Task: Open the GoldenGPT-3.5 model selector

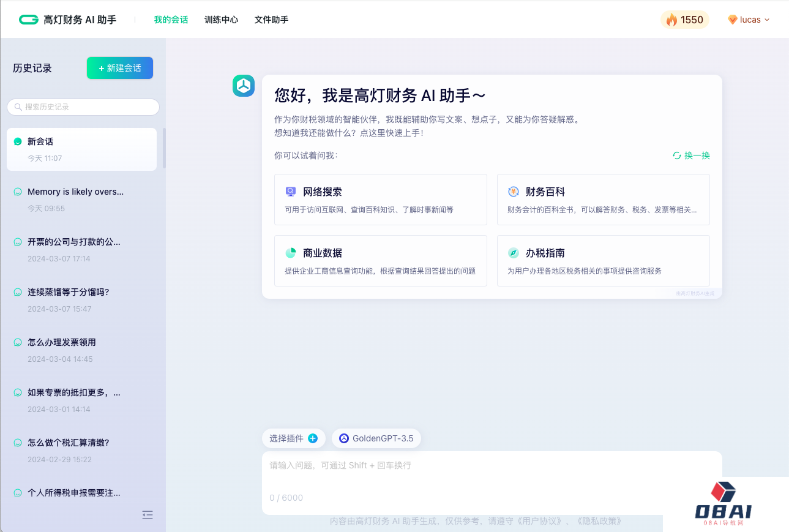Action: [x=376, y=438]
